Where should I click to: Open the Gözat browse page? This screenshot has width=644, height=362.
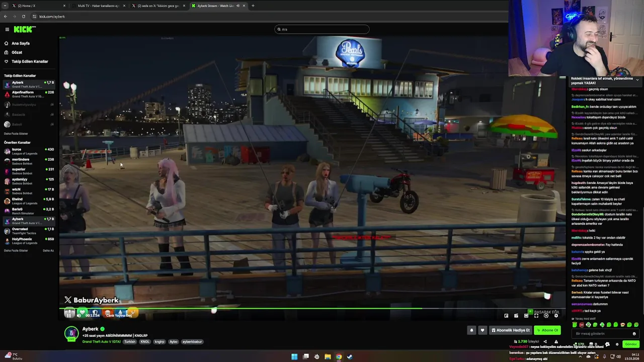(x=17, y=52)
